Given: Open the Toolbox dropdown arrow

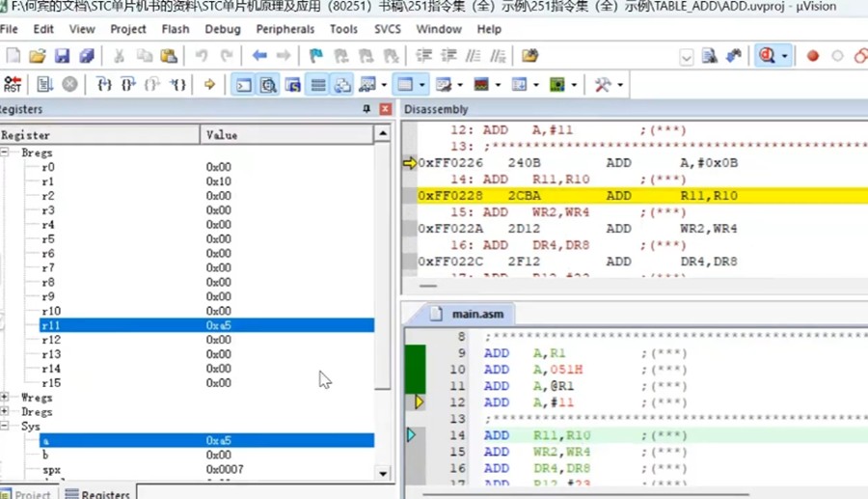Looking at the screenshot, I should [x=620, y=85].
